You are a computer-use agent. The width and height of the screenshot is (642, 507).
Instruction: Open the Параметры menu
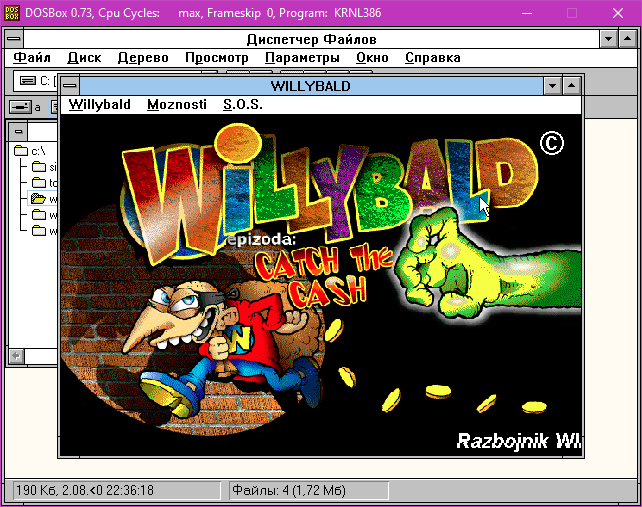click(x=302, y=58)
